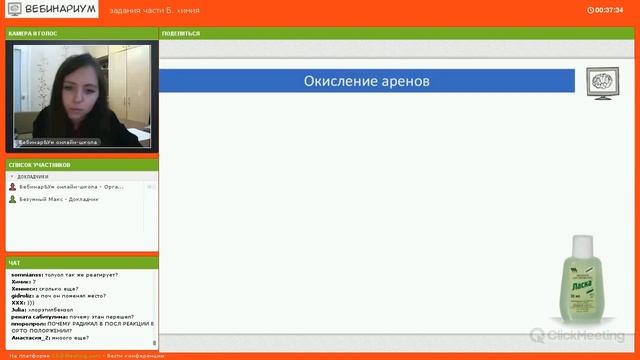Click the slide heading Окисление аренов

click(367, 81)
